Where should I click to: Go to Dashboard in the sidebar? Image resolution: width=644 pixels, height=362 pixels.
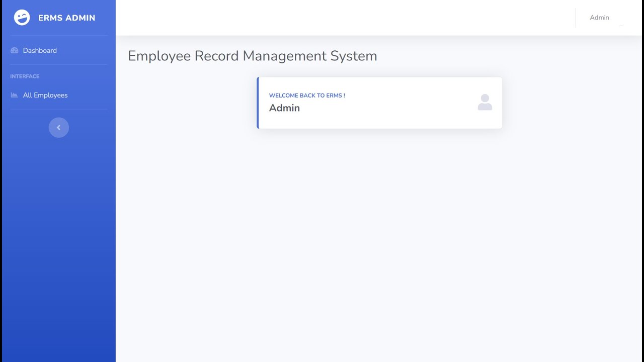pyautogui.click(x=59, y=50)
